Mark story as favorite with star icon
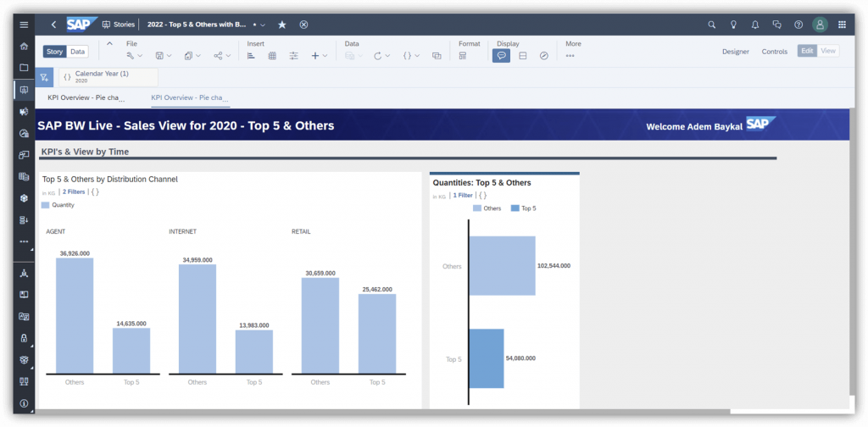The image size is (868, 427). [x=281, y=25]
